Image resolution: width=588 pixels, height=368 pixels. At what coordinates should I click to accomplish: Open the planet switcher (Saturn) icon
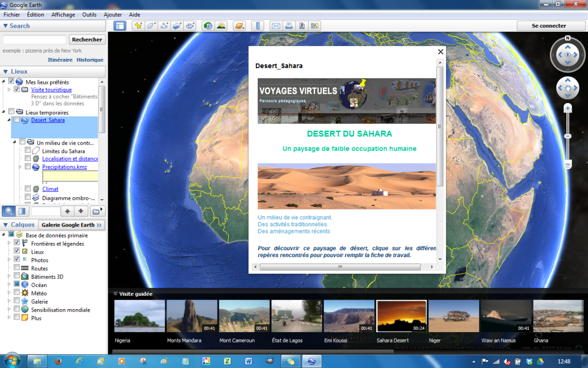point(239,26)
